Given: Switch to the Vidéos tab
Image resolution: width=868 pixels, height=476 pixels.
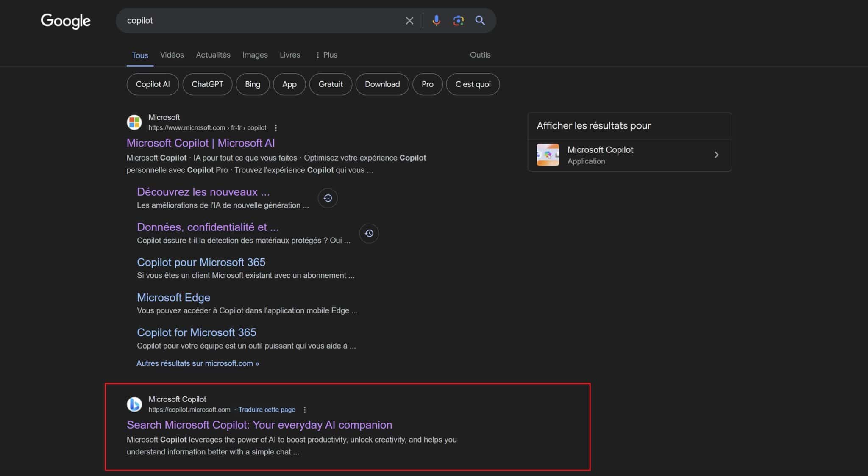Looking at the screenshot, I should point(172,55).
